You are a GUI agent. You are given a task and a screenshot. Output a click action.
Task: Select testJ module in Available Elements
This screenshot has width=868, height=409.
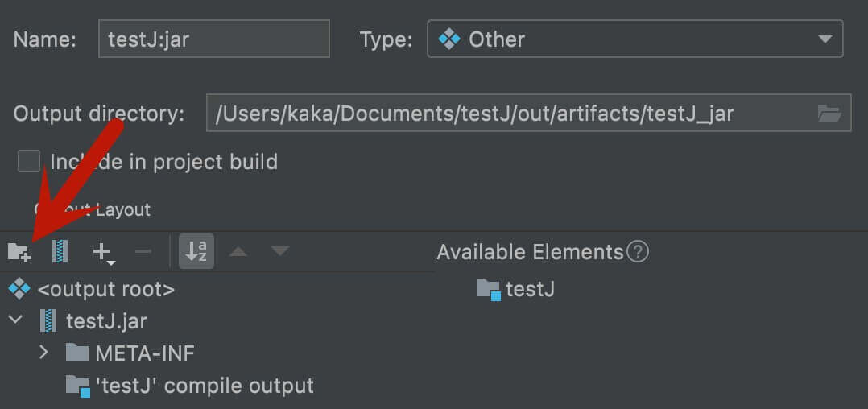tap(529, 288)
